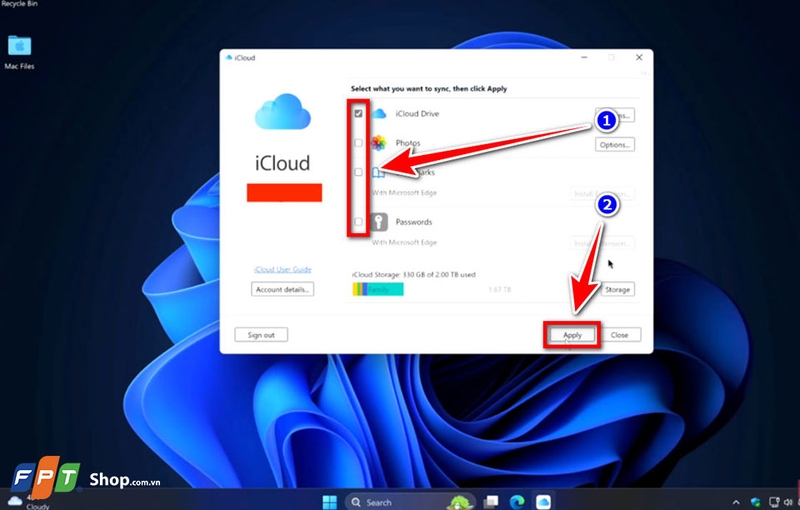Click the 'Passwords' label

[x=414, y=222]
